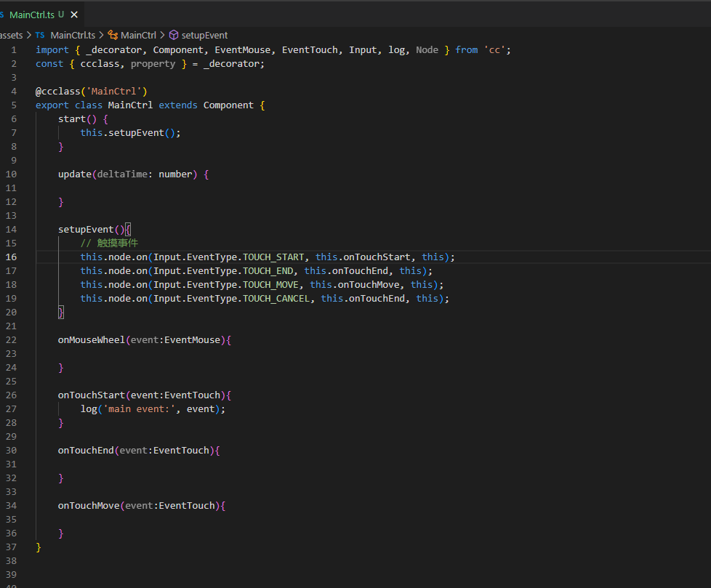Image resolution: width=711 pixels, height=588 pixels.
Task: Click chevron between MainCtrl and setupEvent breadcrumbs
Action: pos(162,35)
